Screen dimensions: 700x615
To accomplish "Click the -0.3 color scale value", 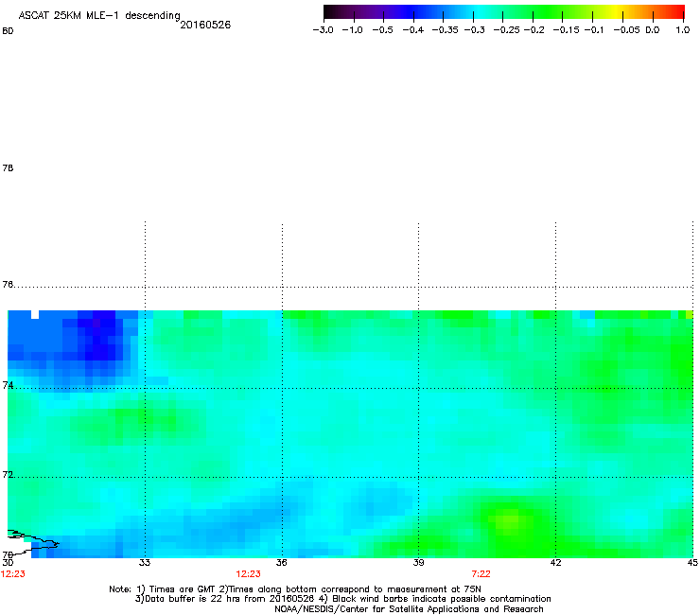I will tap(475, 30).
